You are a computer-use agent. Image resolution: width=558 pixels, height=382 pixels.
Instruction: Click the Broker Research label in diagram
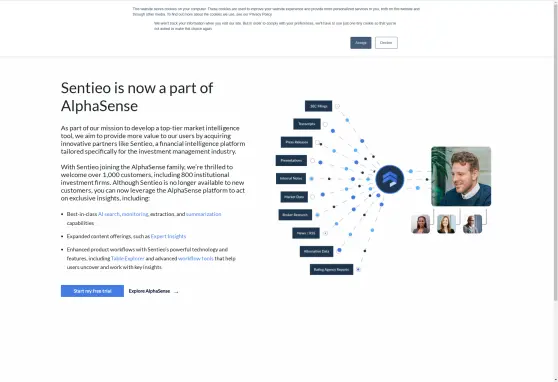pyautogui.click(x=295, y=215)
